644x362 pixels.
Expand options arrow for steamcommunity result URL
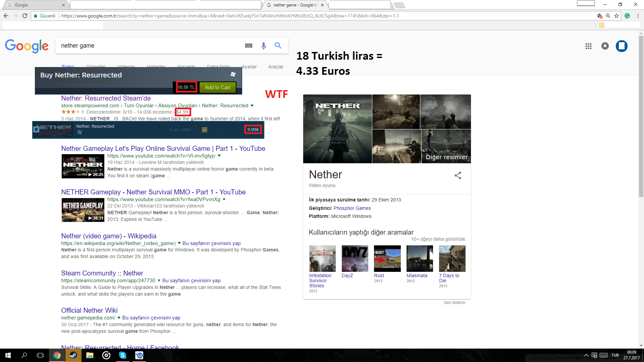click(x=159, y=281)
